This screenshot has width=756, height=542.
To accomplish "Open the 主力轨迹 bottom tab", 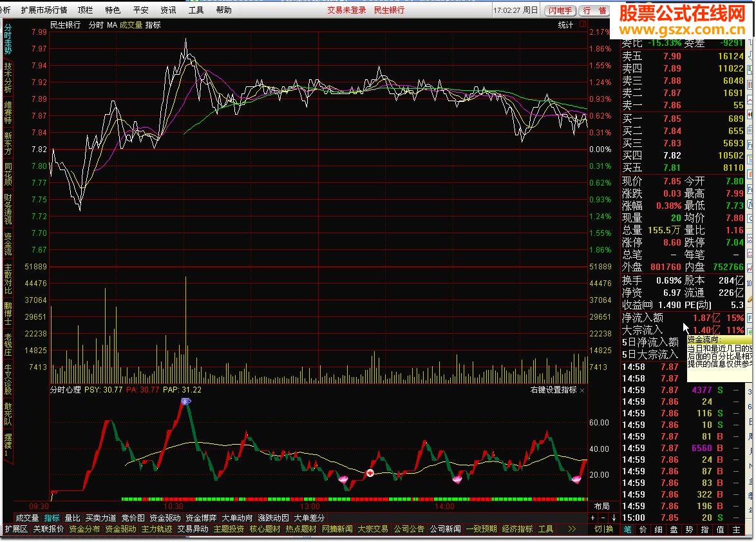I will click(156, 529).
